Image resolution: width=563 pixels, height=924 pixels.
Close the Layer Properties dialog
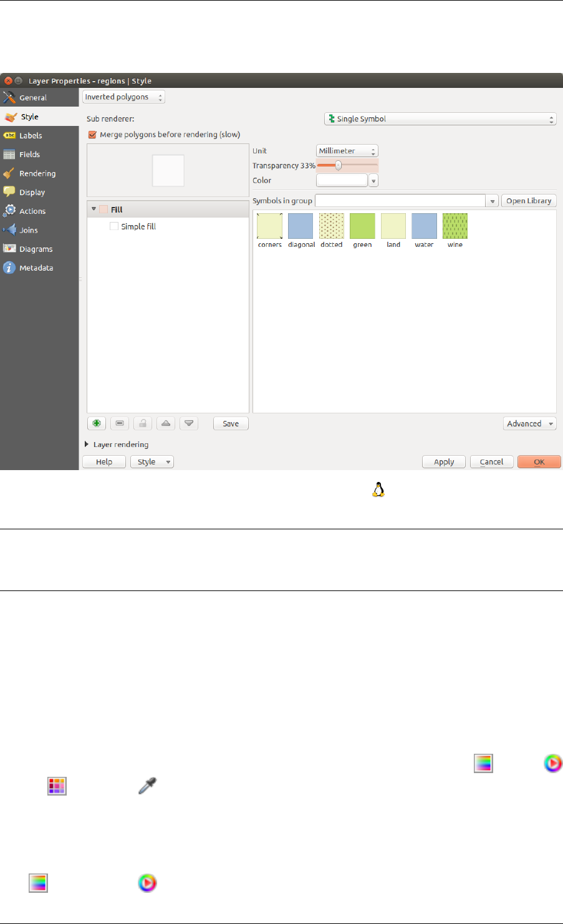7,80
